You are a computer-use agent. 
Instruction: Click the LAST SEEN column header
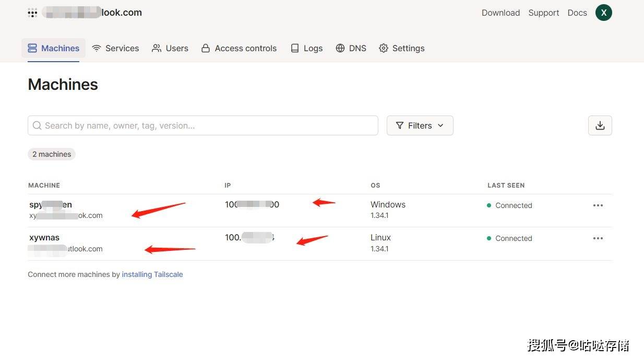tap(506, 186)
